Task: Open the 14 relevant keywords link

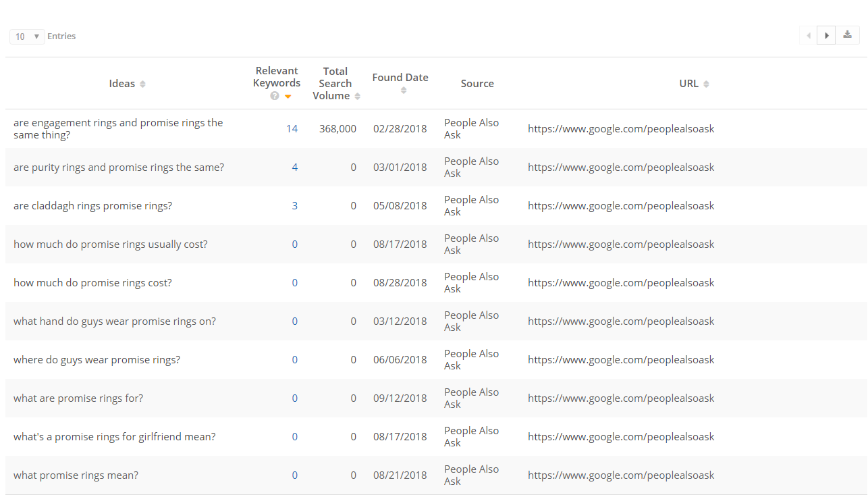Action: (x=292, y=128)
